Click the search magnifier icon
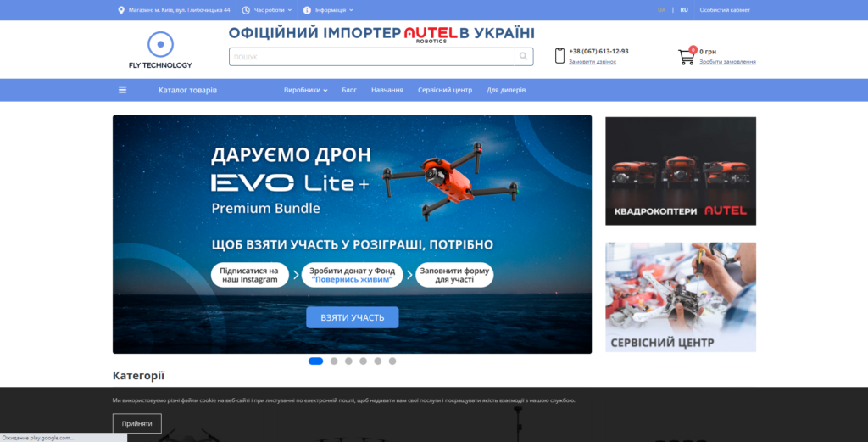Image resolution: width=868 pixels, height=442 pixels. 523,57
